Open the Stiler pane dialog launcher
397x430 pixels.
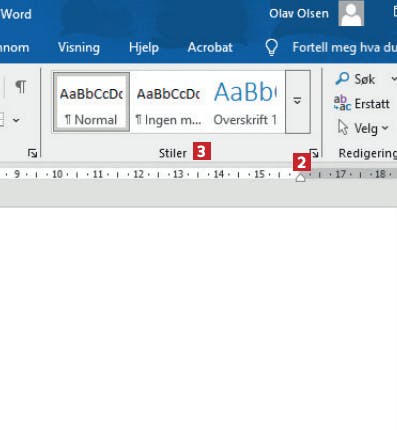pyautogui.click(x=314, y=153)
